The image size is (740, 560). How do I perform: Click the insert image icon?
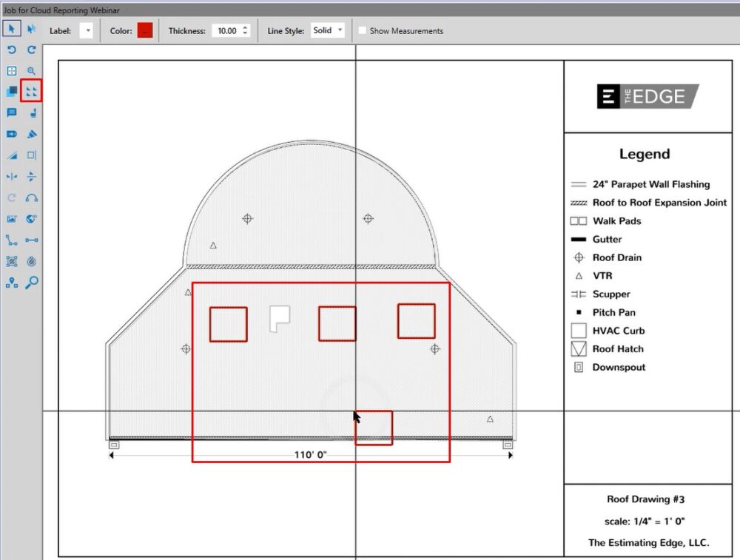click(x=10, y=218)
